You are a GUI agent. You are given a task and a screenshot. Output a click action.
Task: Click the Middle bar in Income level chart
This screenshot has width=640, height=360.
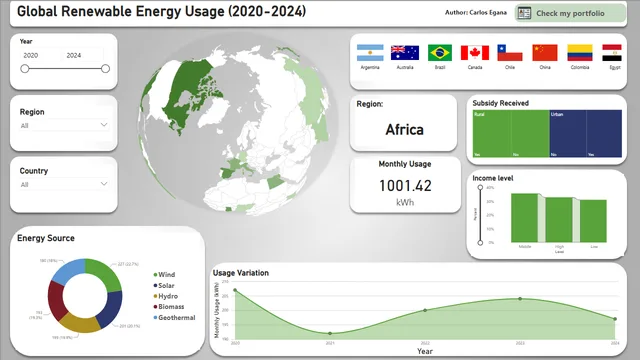pos(524,218)
